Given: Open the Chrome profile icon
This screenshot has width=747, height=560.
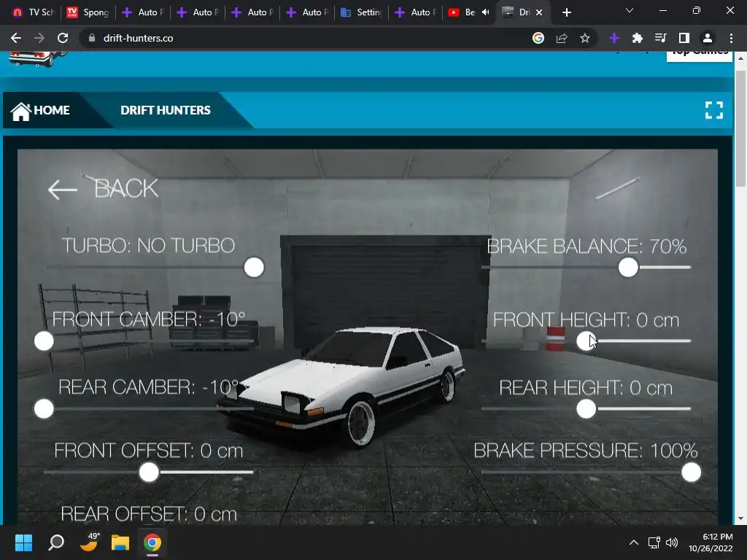Looking at the screenshot, I should pos(708,38).
